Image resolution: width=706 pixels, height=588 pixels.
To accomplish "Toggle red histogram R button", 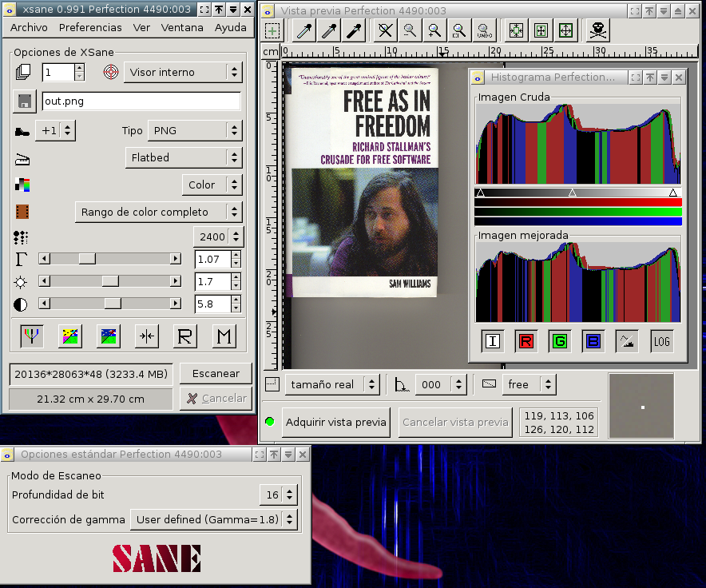I will click(526, 342).
